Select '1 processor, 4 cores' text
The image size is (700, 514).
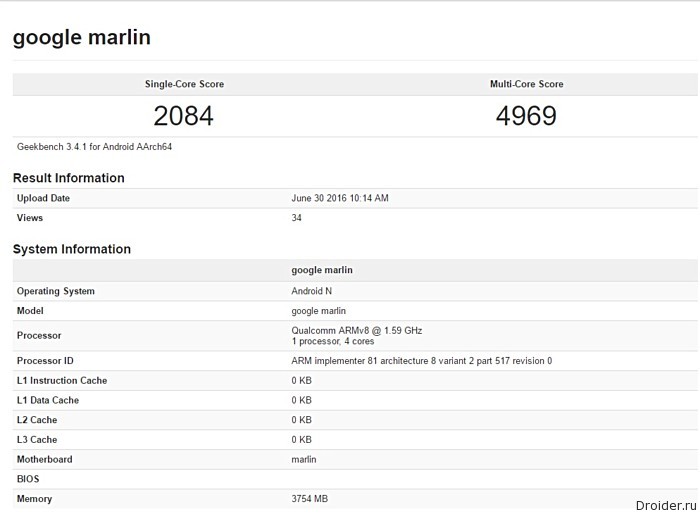(x=333, y=341)
